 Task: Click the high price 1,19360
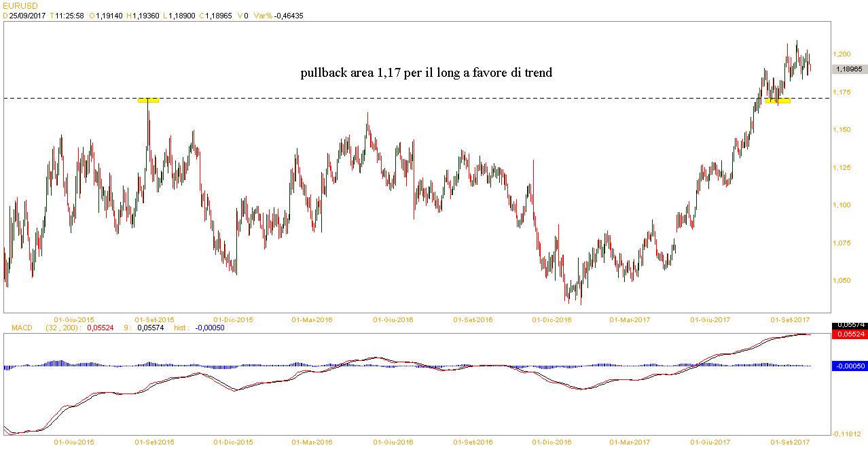coord(146,16)
